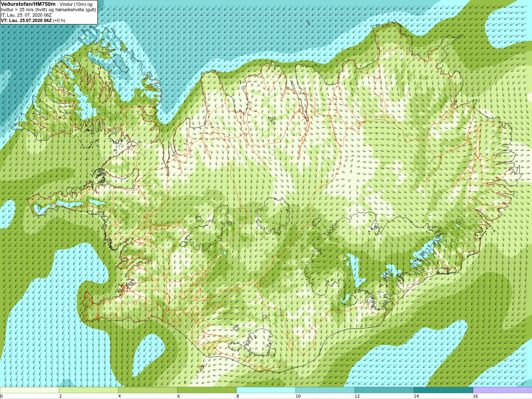Click the 'VT: Lau. 25.07.2020 06Z (+0 h)' line
The height and width of the screenshot is (399, 532).
33,20
